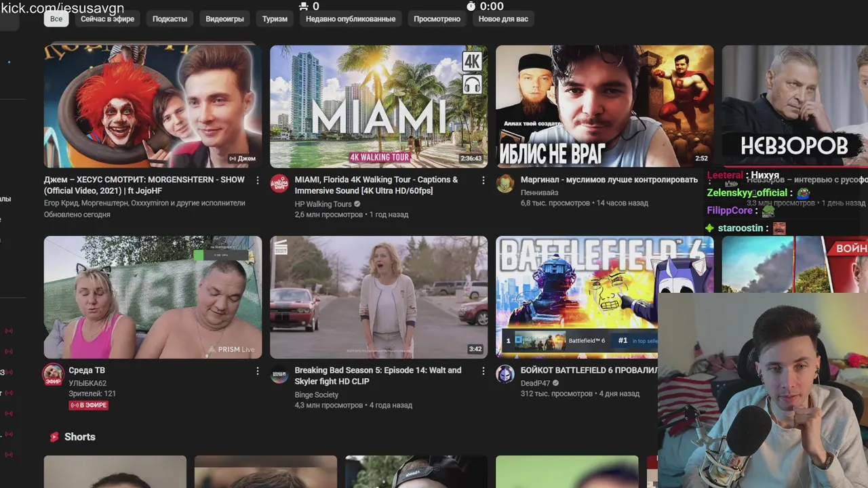868x488 pixels.
Task: Open the НЕВЗОРОВ interview thumbnail
Action: point(795,106)
